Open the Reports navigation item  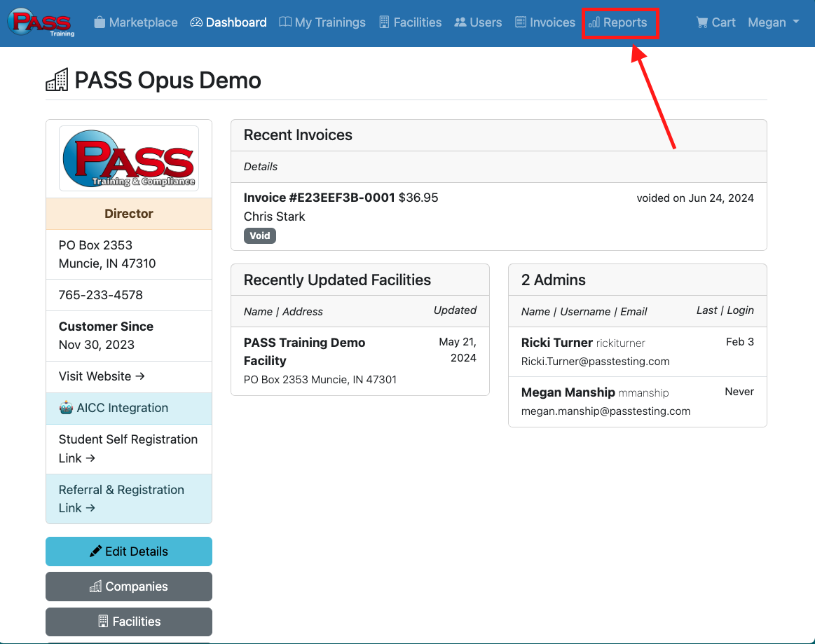[618, 22]
